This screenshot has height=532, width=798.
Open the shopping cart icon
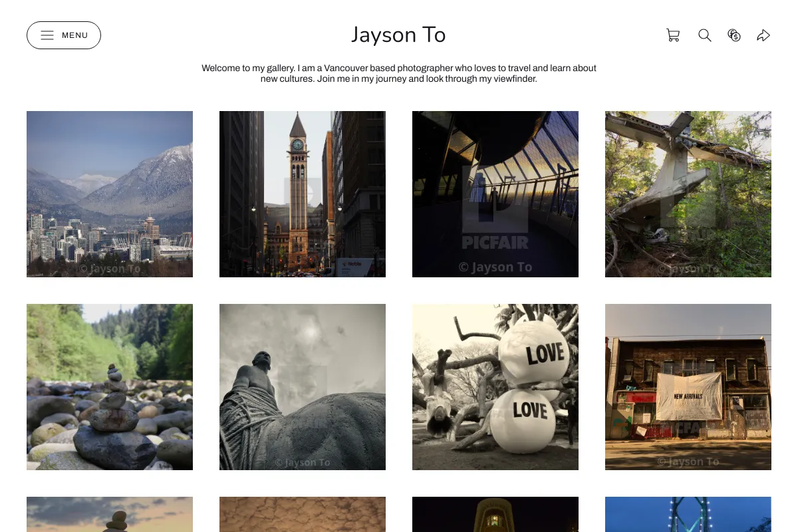673,35
